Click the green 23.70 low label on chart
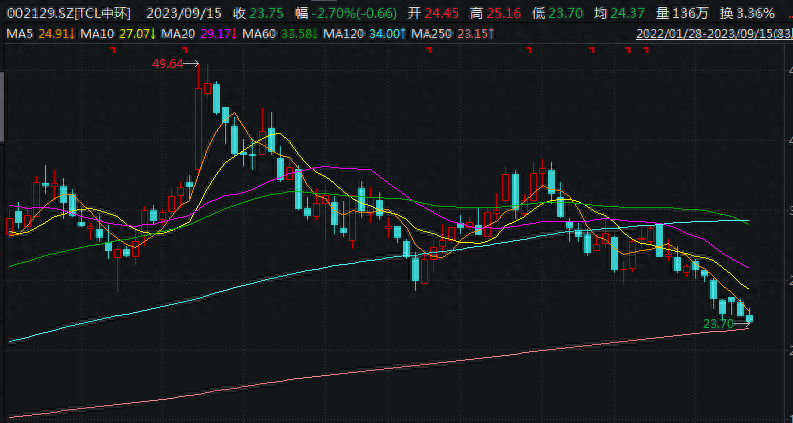Screen dimensions: 793x423 [x=718, y=324]
